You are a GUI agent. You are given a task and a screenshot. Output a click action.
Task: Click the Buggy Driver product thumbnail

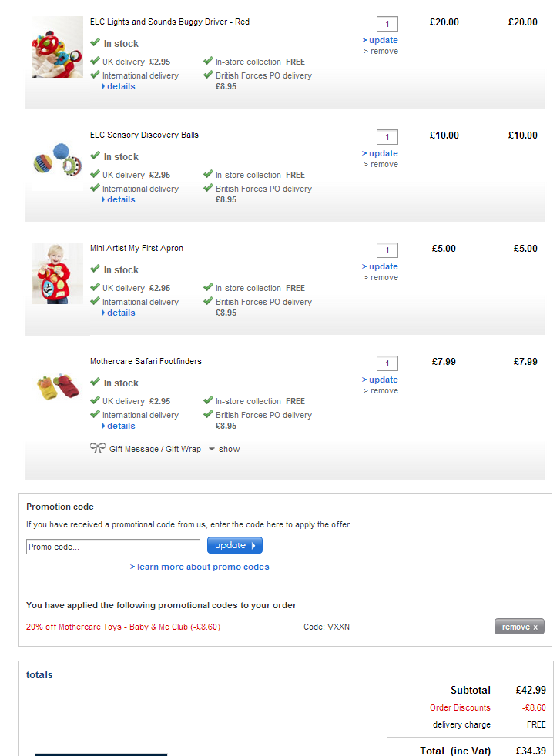[57, 47]
